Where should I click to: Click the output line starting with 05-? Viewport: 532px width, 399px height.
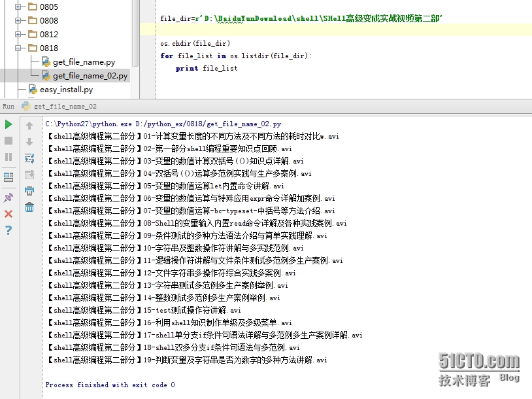[165, 186]
